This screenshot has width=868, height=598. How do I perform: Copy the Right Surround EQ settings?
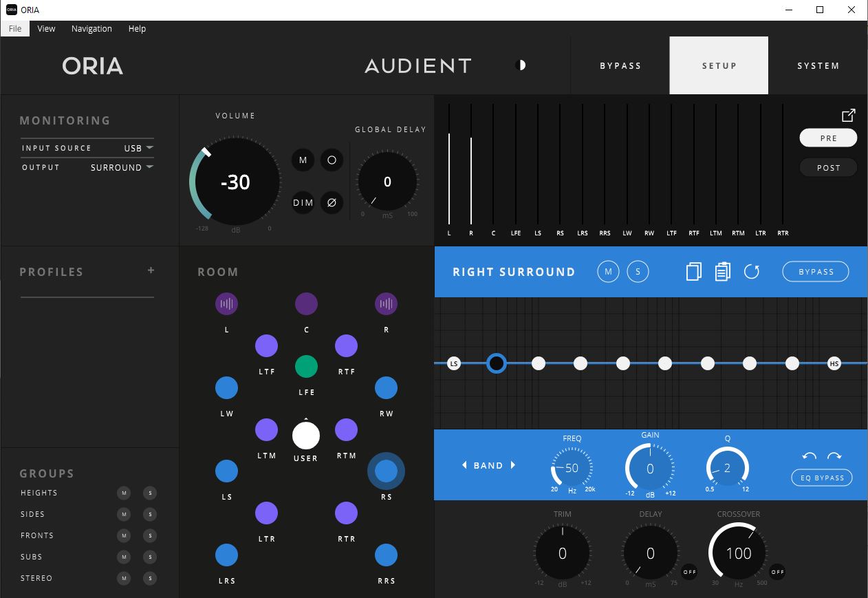[695, 271]
